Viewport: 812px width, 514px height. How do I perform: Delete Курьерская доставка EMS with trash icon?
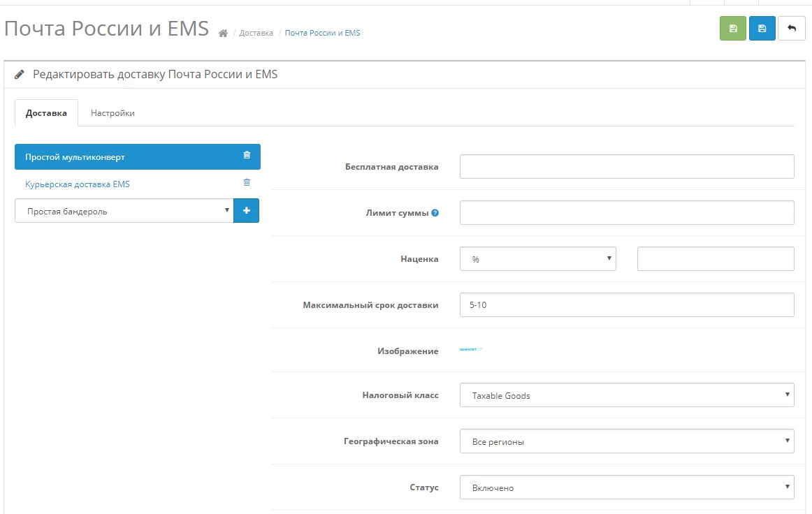tap(247, 182)
